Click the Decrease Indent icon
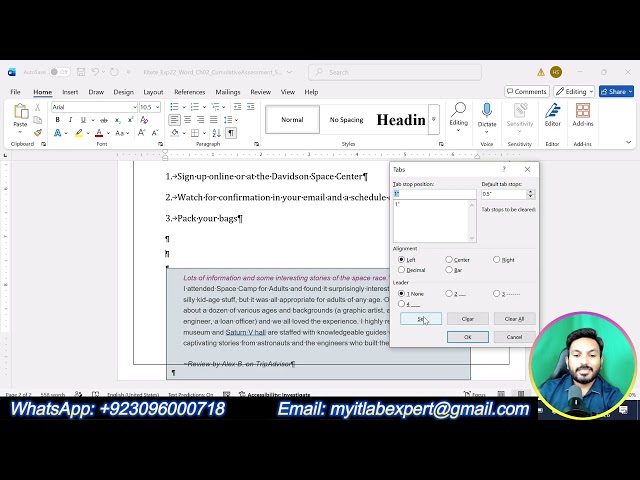 (x=238, y=107)
